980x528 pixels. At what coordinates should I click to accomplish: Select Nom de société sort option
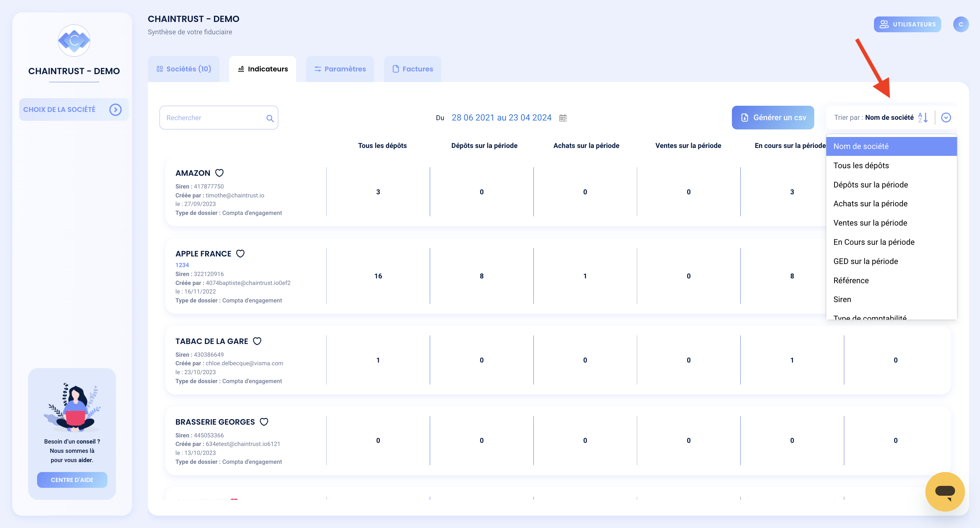click(891, 146)
